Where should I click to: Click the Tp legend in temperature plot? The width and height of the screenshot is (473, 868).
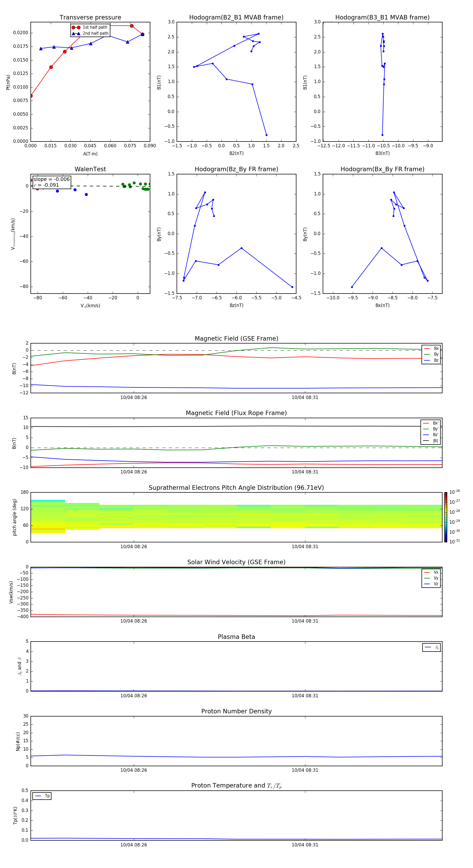[x=42, y=796]
